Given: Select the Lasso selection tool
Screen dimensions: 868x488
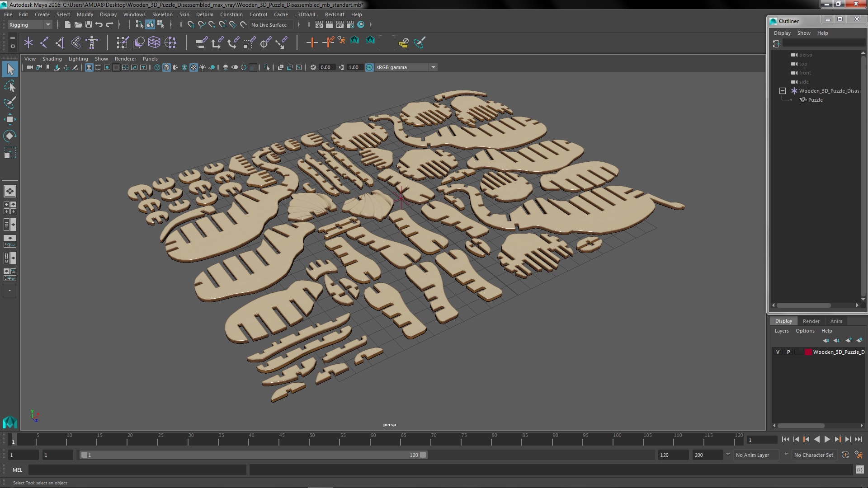Looking at the screenshot, I should [9, 86].
